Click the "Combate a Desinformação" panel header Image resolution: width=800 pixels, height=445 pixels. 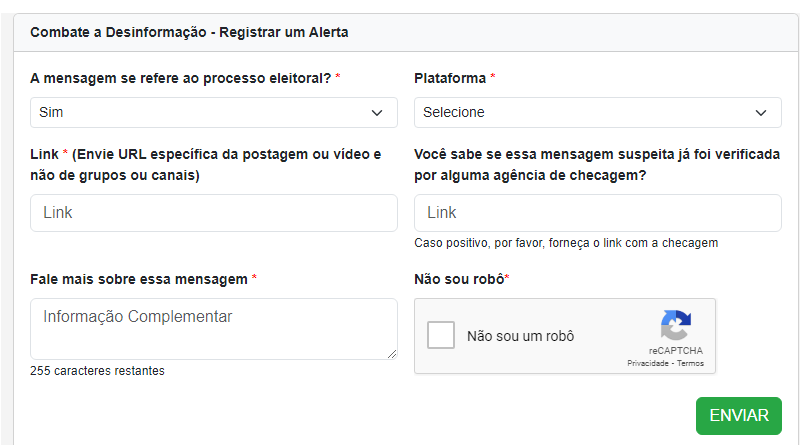[189, 32]
